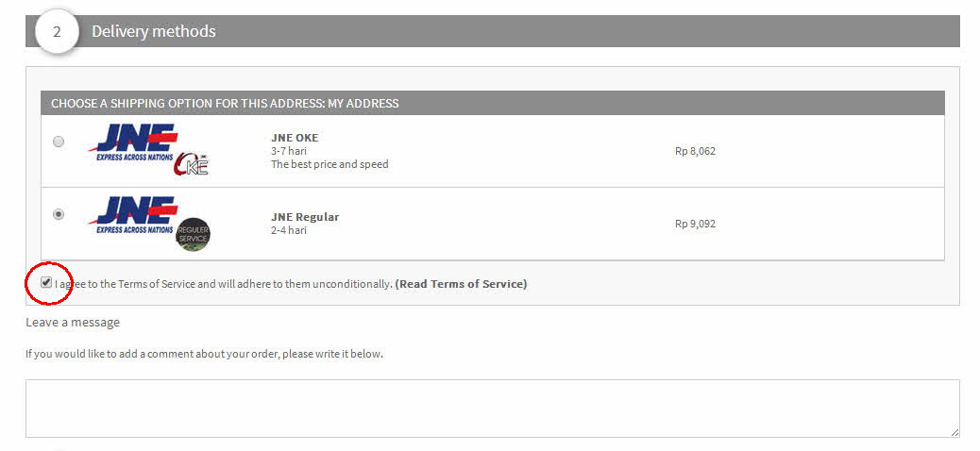Click the JNE Regular option title
Viewport: 980px width, 451px height.
(305, 217)
